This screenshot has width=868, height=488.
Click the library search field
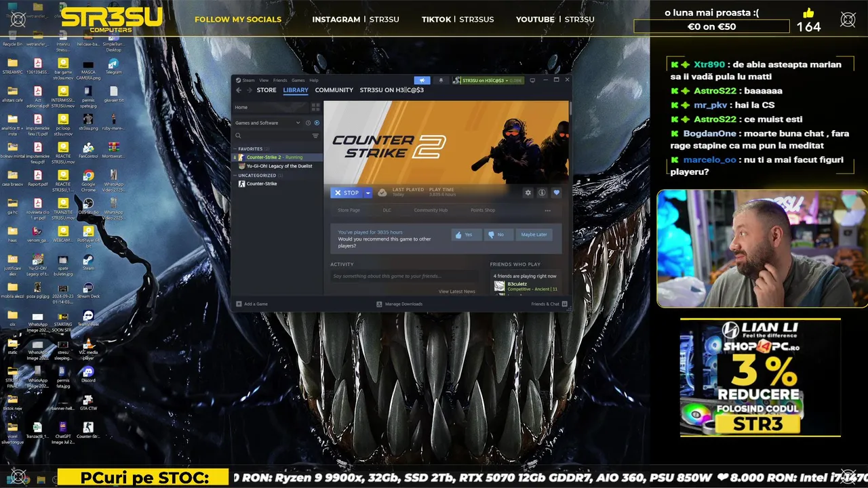pyautogui.click(x=273, y=136)
